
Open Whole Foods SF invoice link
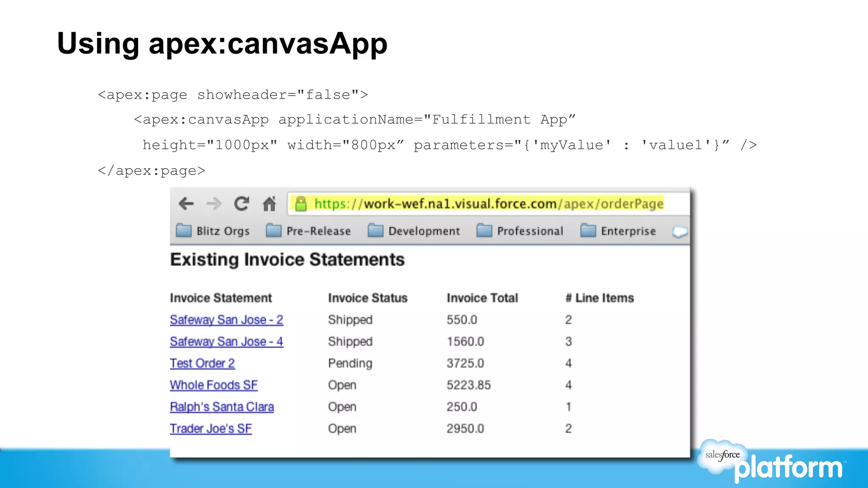pyautogui.click(x=214, y=385)
